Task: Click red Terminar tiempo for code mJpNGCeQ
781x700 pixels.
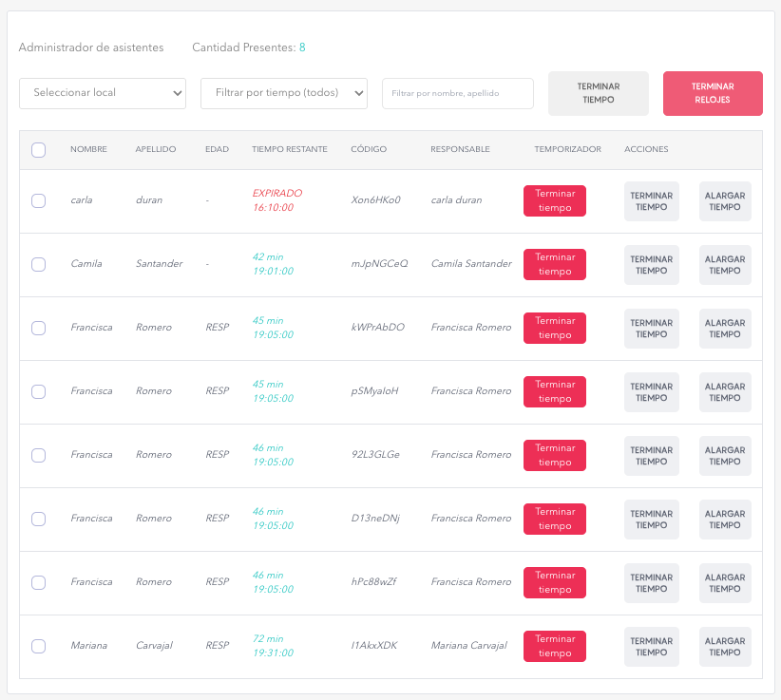Action: tap(554, 264)
